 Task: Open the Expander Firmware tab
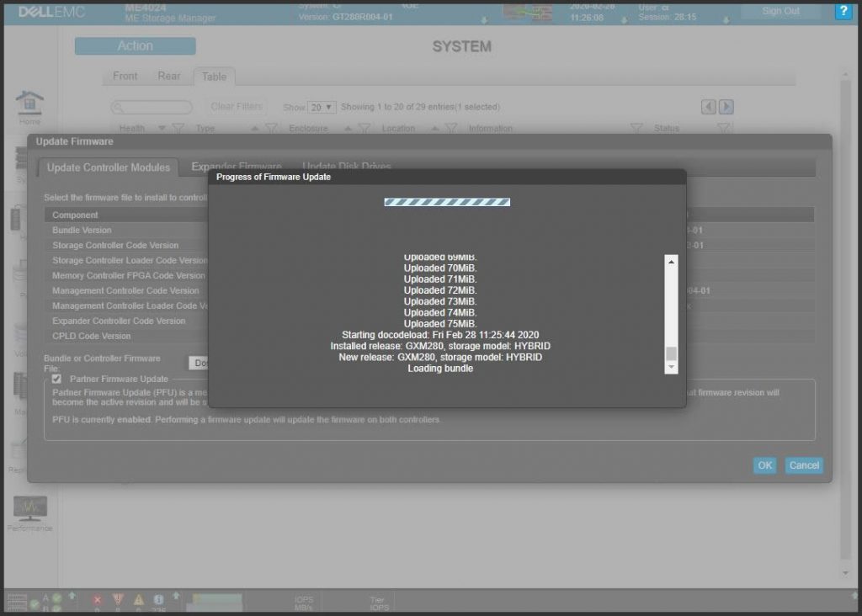point(237,166)
